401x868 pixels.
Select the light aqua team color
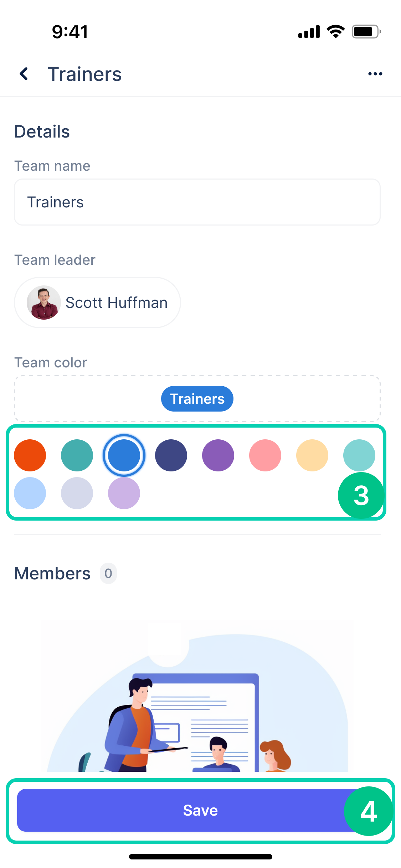pyautogui.click(x=359, y=455)
